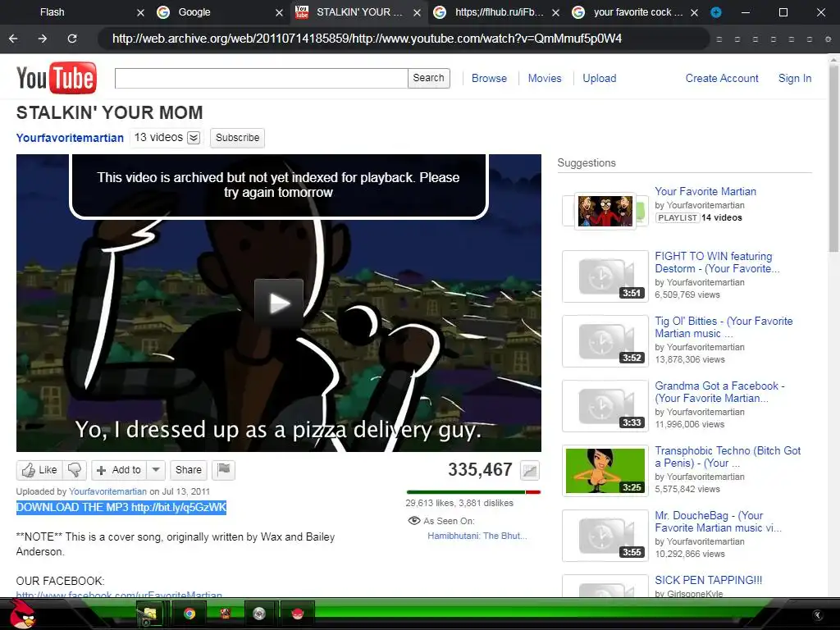Click in the YouTube search field

tap(262, 78)
